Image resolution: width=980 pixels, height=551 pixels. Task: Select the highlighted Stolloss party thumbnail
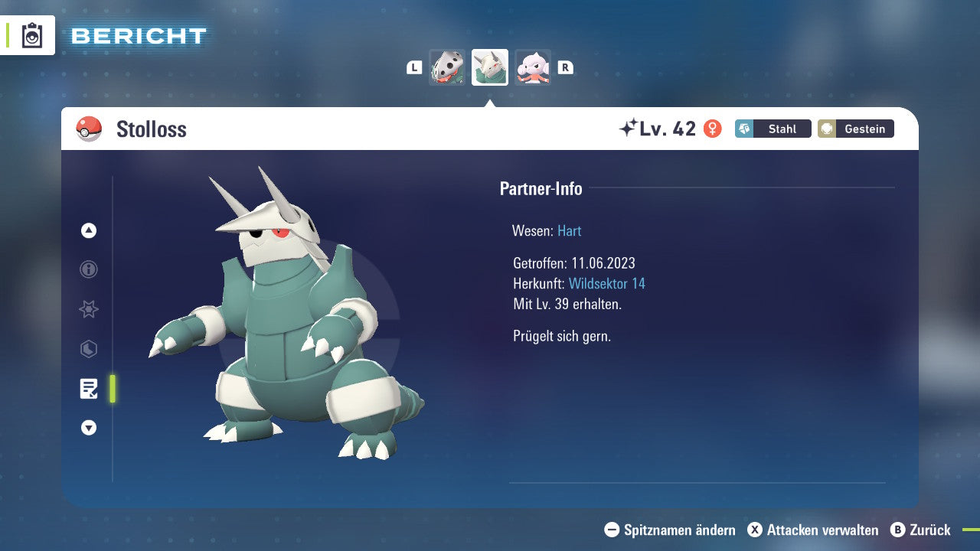click(490, 67)
